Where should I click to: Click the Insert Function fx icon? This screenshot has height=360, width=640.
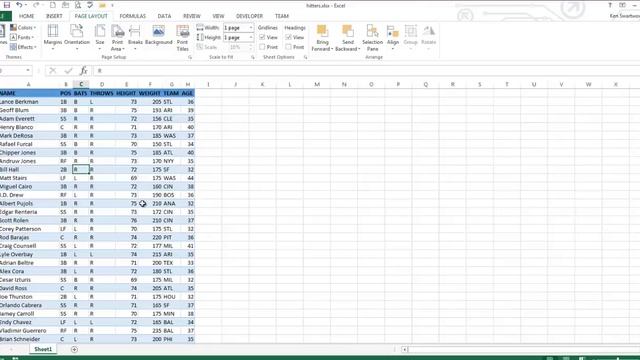(x=83, y=71)
